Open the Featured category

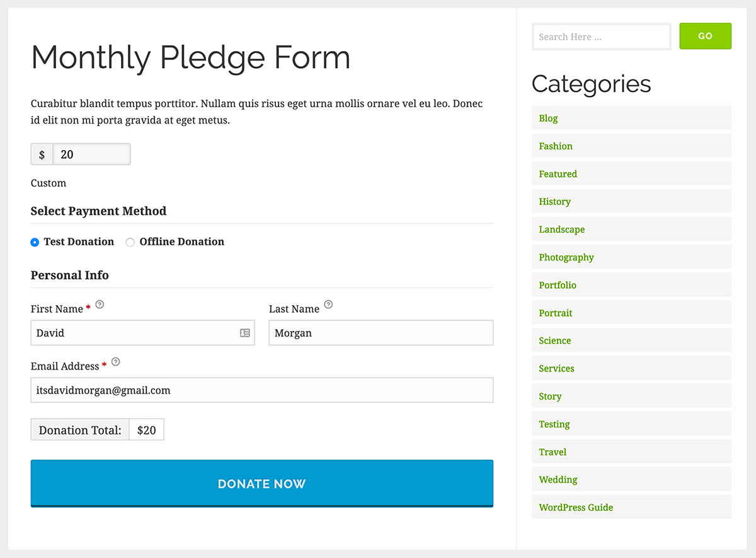pyautogui.click(x=558, y=174)
